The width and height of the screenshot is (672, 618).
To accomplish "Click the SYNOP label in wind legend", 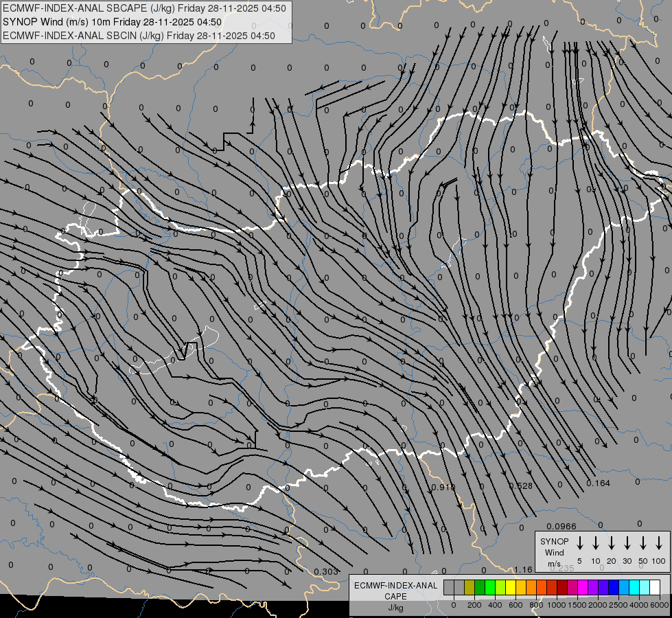I will (554, 541).
